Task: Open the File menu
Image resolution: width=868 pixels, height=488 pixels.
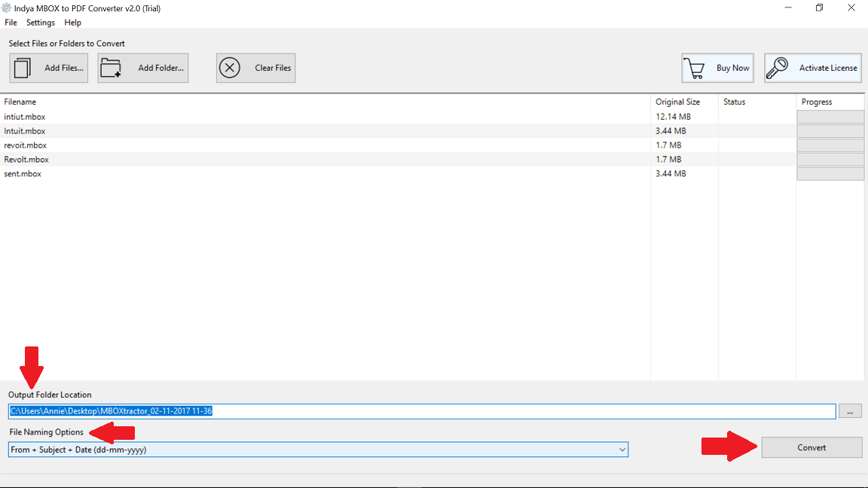Action: pyautogui.click(x=11, y=23)
